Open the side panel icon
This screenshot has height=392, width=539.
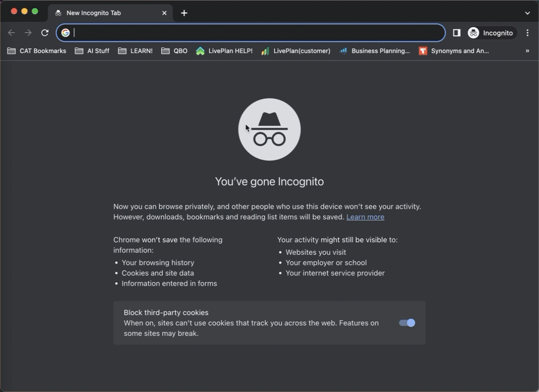point(456,33)
